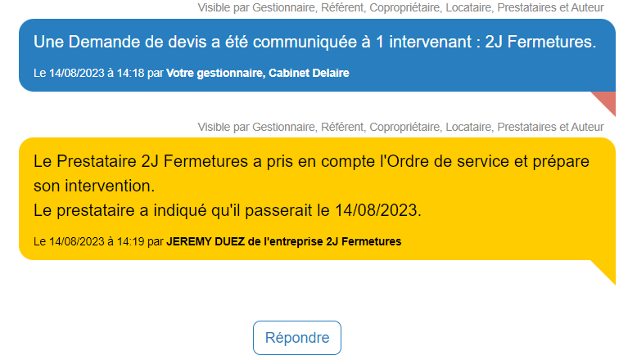Open author JEREMY DUEZ de l'entreprise 2J Fermetures

283,241
